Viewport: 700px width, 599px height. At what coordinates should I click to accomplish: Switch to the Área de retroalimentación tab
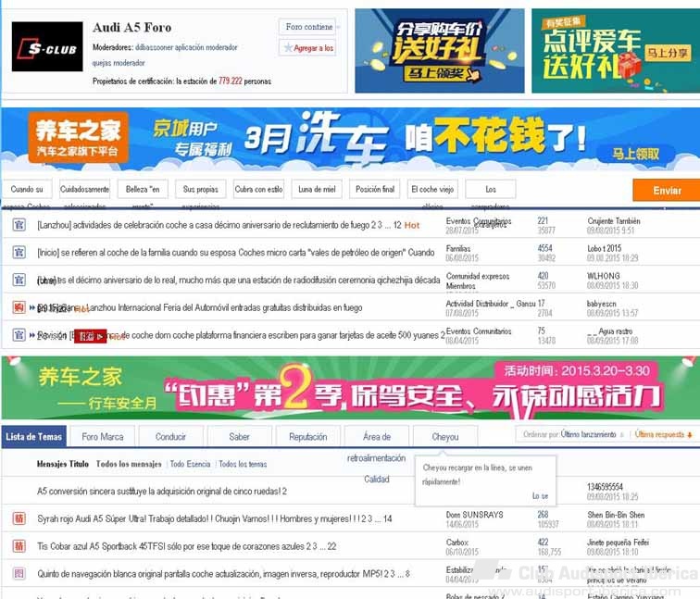377,437
